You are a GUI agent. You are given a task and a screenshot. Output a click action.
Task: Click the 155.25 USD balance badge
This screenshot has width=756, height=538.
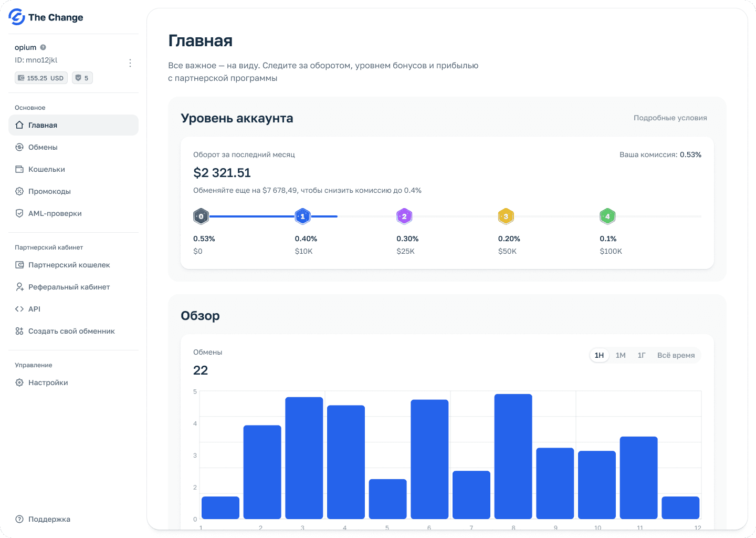click(x=41, y=78)
